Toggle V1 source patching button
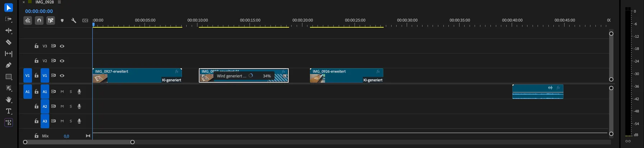The image size is (644, 148). [x=28, y=75]
